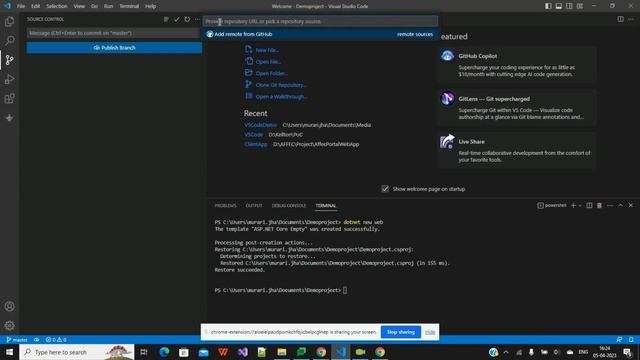This screenshot has width=640, height=360.
Task: Open editor more actions ellipsis
Action: (x=631, y=19)
